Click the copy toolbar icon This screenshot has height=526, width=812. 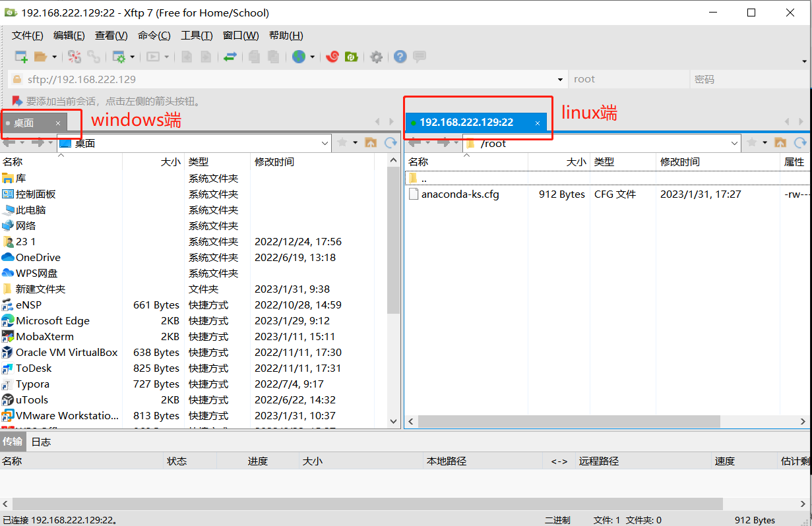(254, 57)
